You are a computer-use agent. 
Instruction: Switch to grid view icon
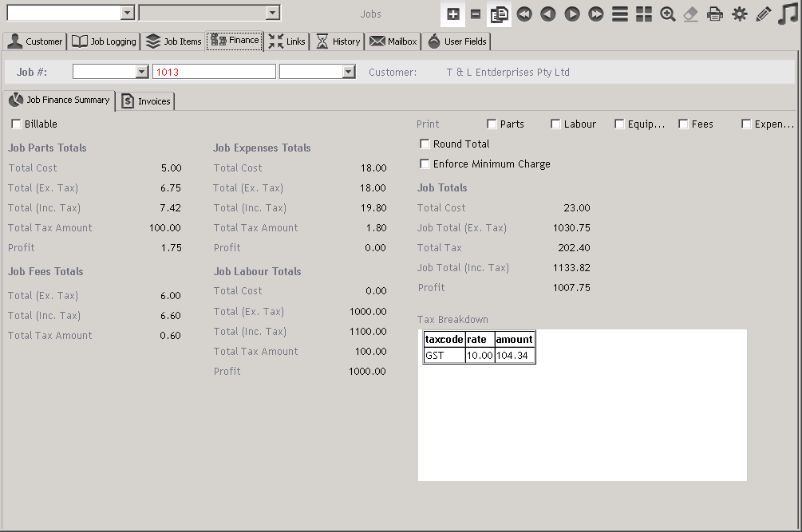click(644, 14)
